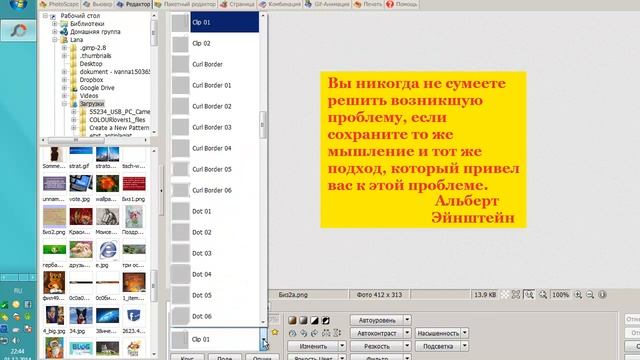
Task: Click the full screen view icon
Action: click(516, 294)
